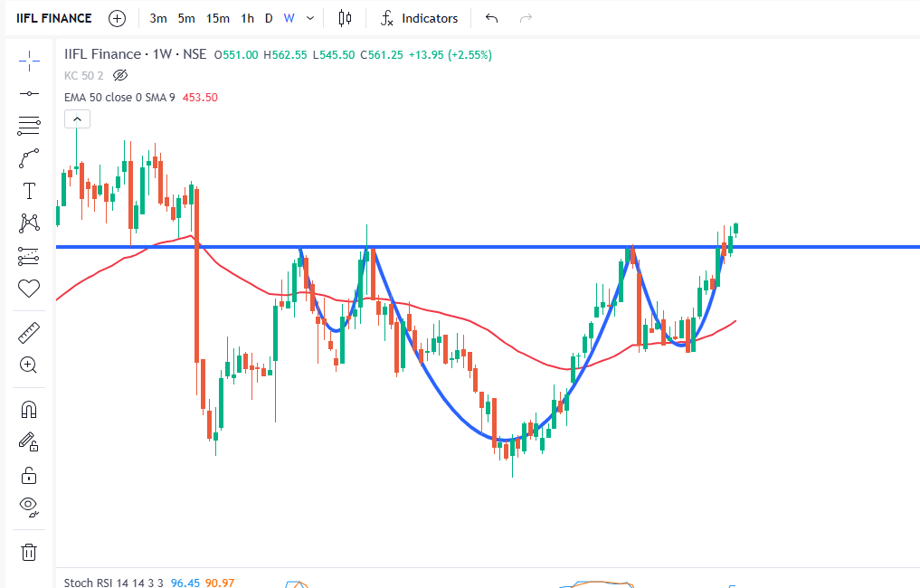Add a comparison symbol with plus button
This screenshot has height=588, width=920.
(117, 17)
